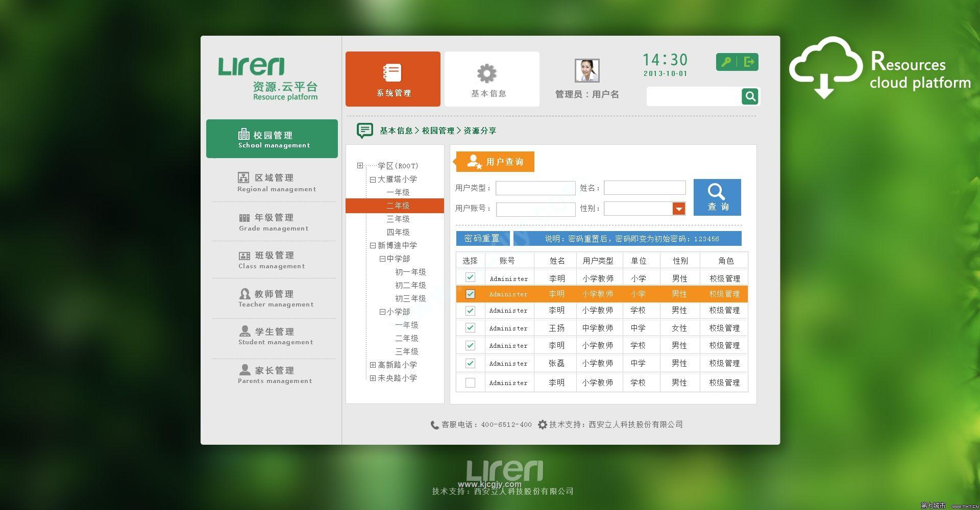This screenshot has width=980, height=510.
Task: Select the 系统管理 tab
Action: pyautogui.click(x=393, y=79)
